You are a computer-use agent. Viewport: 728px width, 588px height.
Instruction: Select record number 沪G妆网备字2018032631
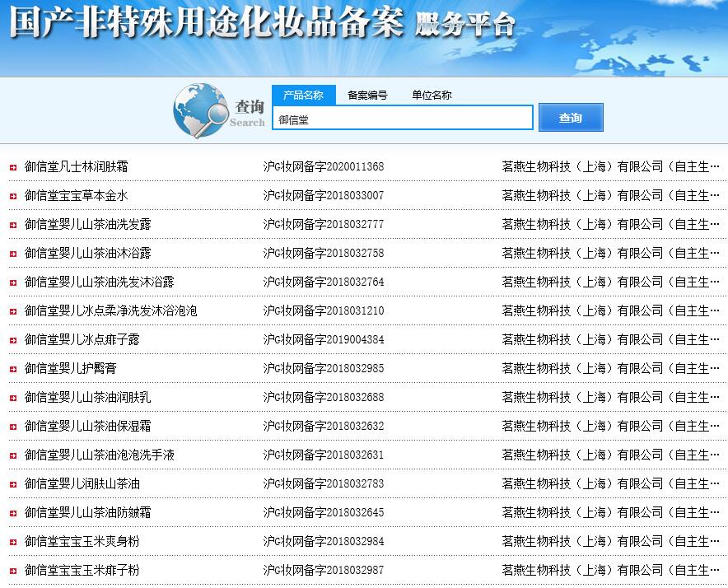tap(324, 455)
